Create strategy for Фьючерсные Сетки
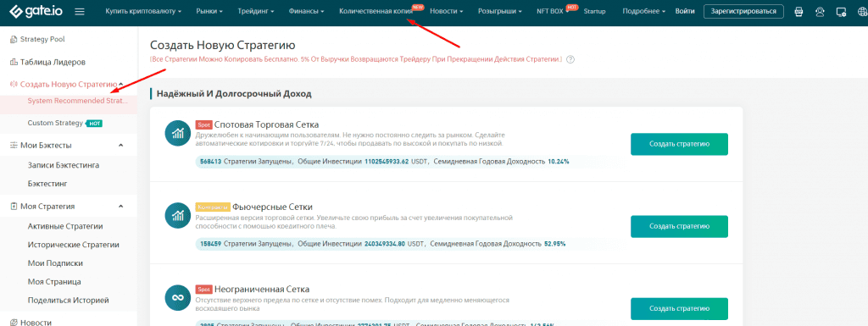This screenshot has height=326, width=868. point(679,227)
